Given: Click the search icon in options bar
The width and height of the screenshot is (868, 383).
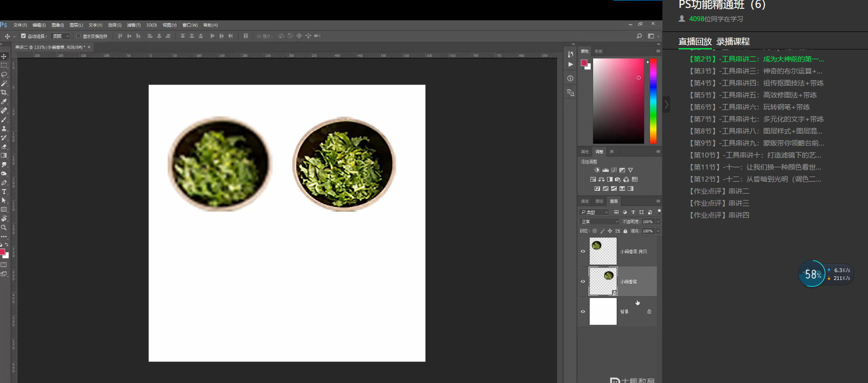Looking at the screenshot, I should pos(639,36).
